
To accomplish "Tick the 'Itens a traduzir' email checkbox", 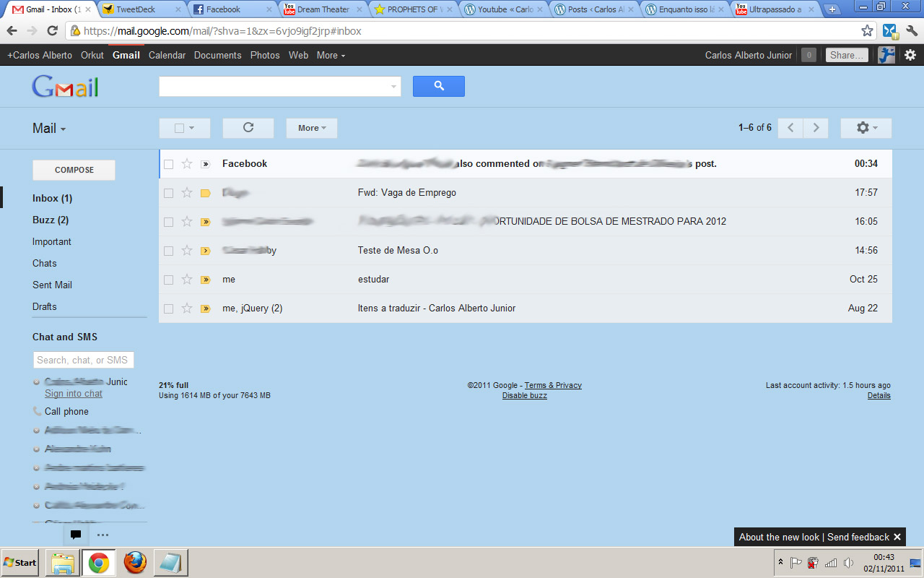I will click(x=168, y=309).
